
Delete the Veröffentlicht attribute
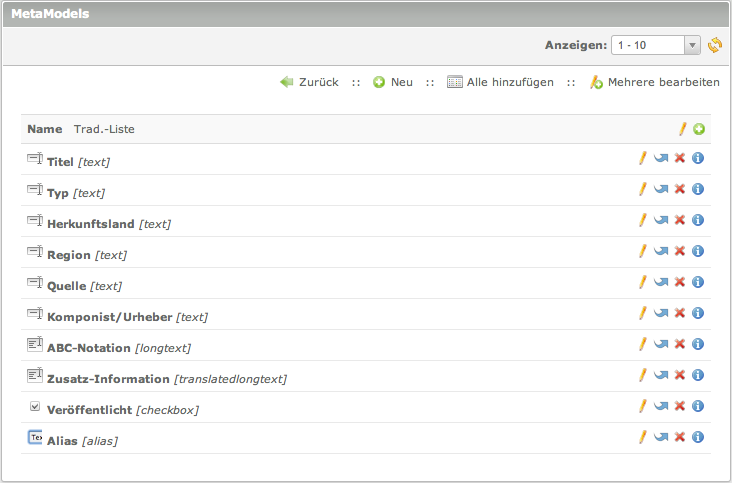[680, 406]
